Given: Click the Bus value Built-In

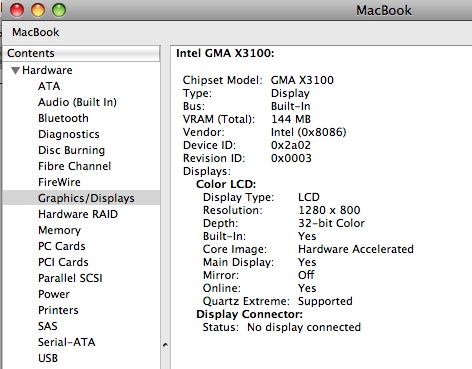Looking at the screenshot, I should click(x=290, y=106).
